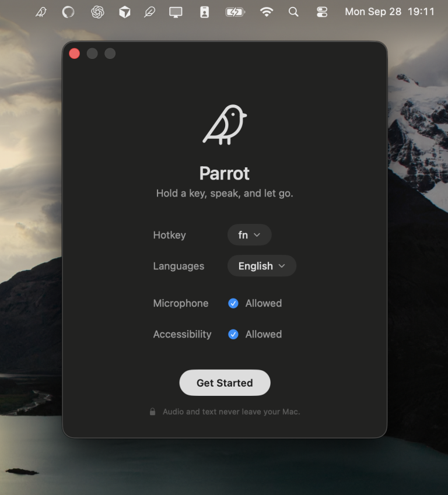Click the Hotkey label

[x=169, y=235]
